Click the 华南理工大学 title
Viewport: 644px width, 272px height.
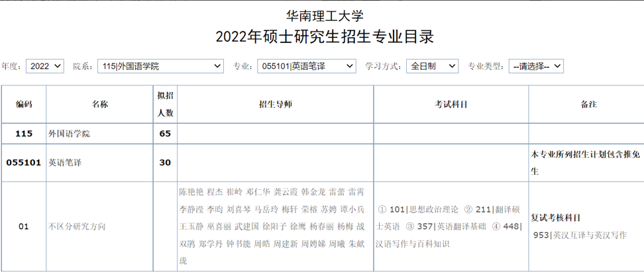coord(325,16)
